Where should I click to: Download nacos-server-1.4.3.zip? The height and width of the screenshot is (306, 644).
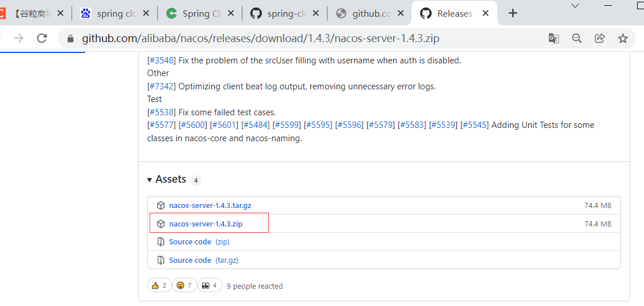pyautogui.click(x=205, y=224)
